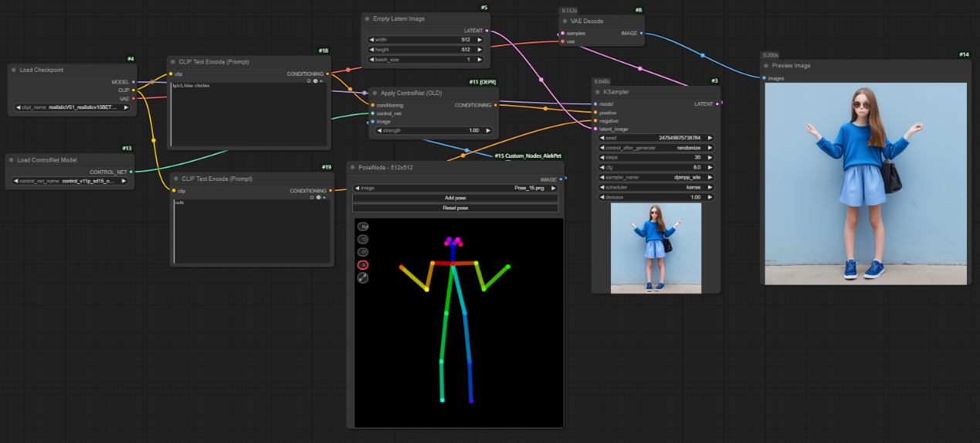Open the sampler_name dropdown showing dpmpp_sde

pos(656,177)
